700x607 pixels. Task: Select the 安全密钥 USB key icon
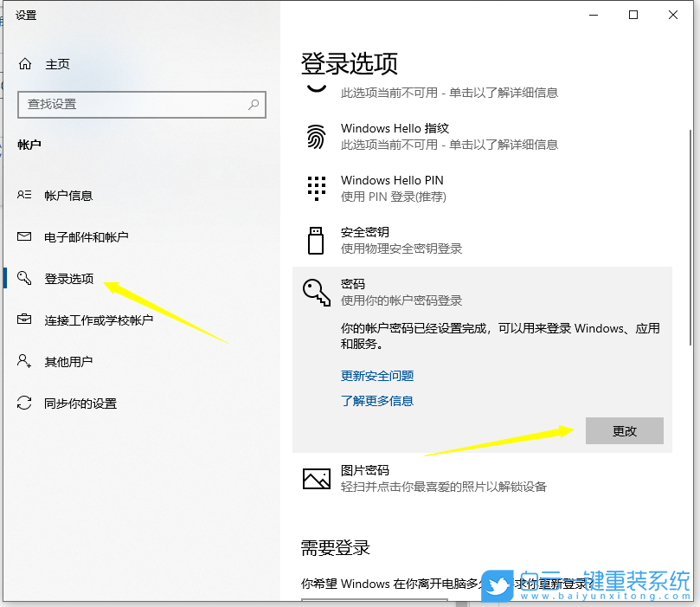pyautogui.click(x=315, y=240)
